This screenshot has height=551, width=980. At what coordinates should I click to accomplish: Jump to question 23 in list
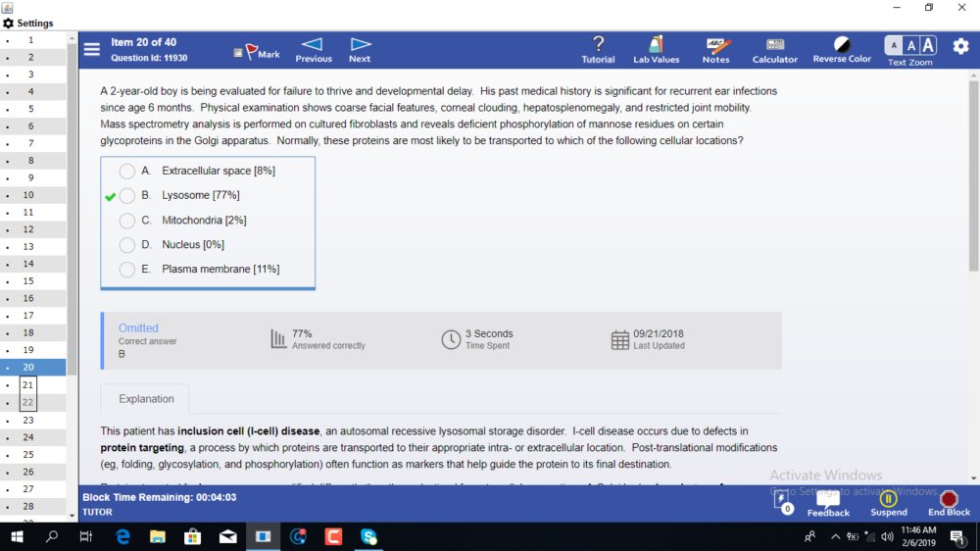(28, 421)
